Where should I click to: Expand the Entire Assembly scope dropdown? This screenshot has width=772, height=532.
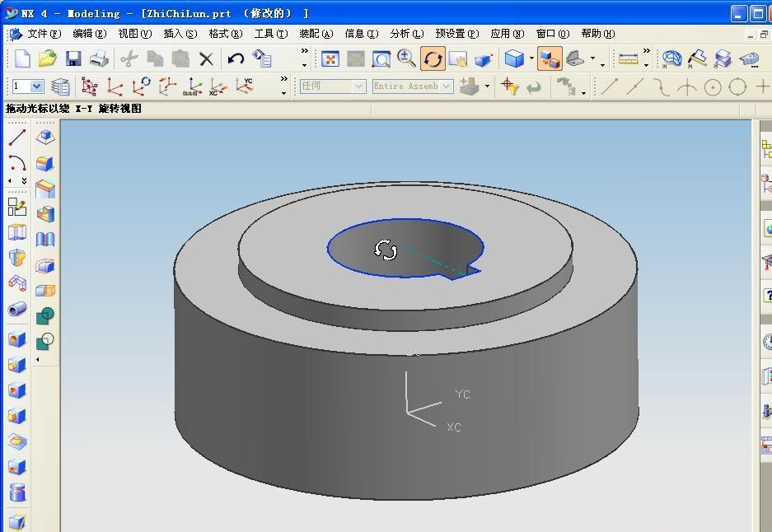click(447, 86)
